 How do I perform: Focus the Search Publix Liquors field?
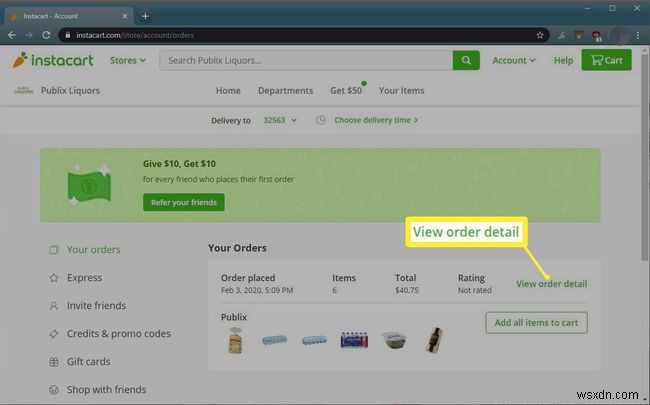tap(306, 61)
